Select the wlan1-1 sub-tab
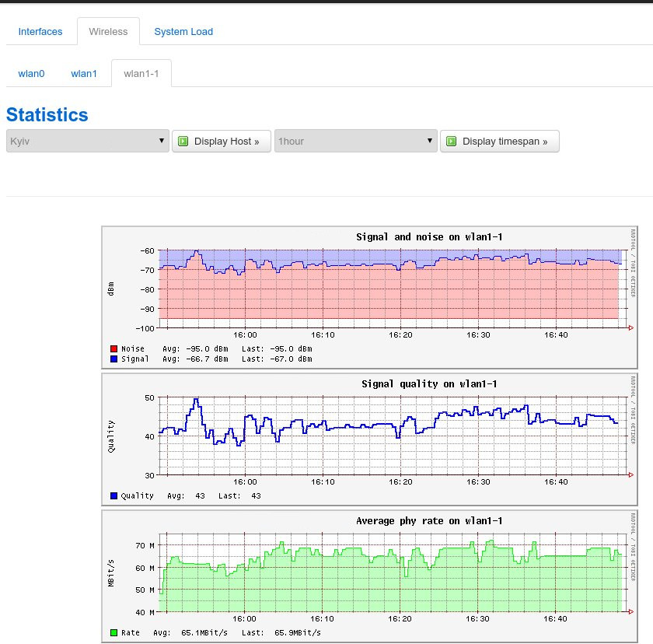This screenshot has height=644, width=653. (x=141, y=73)
